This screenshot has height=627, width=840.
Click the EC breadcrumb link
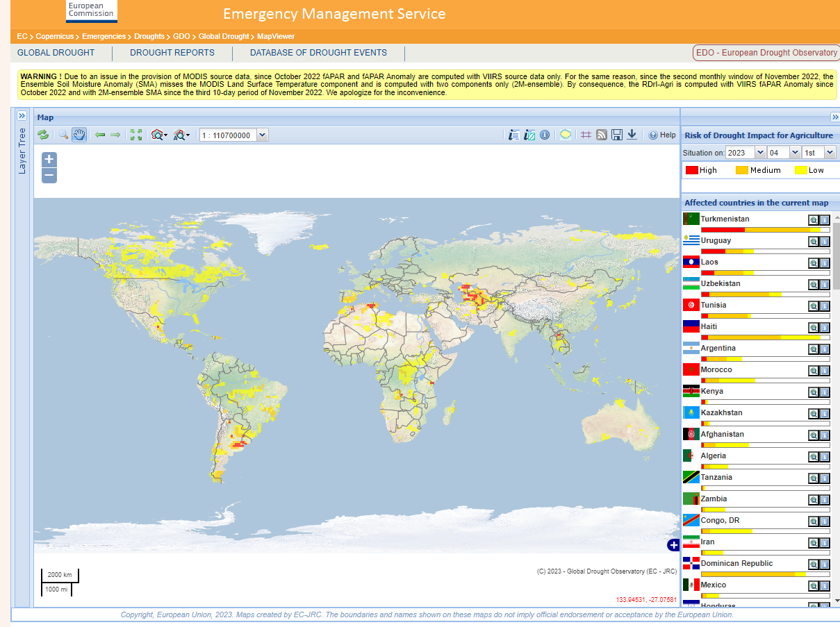coord(22,36)
